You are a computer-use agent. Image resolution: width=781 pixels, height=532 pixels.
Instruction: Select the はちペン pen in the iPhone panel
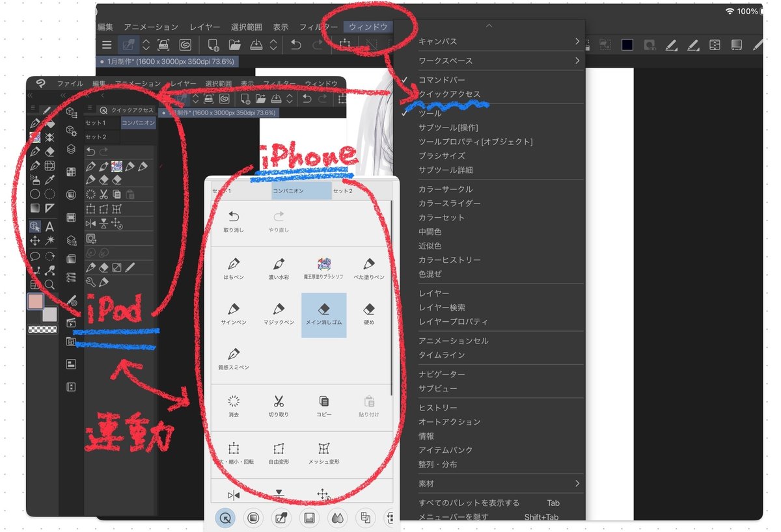(x=234, y=268)
